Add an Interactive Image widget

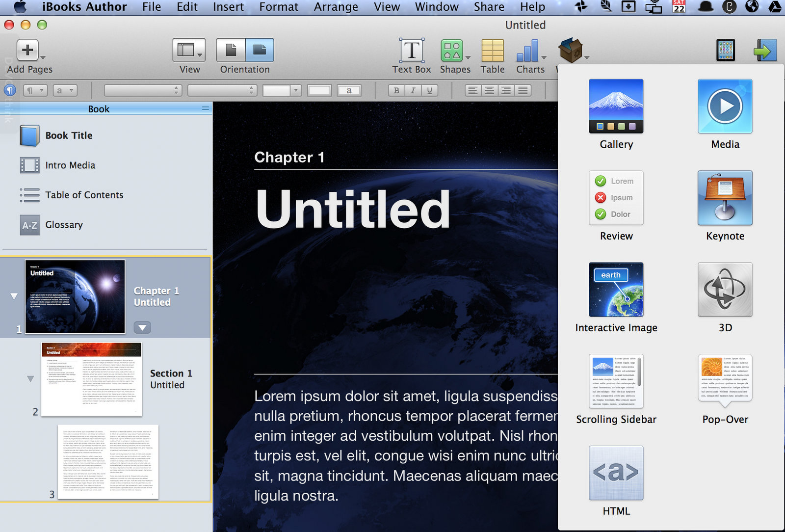pyautogui.click(x=616, y=290)
